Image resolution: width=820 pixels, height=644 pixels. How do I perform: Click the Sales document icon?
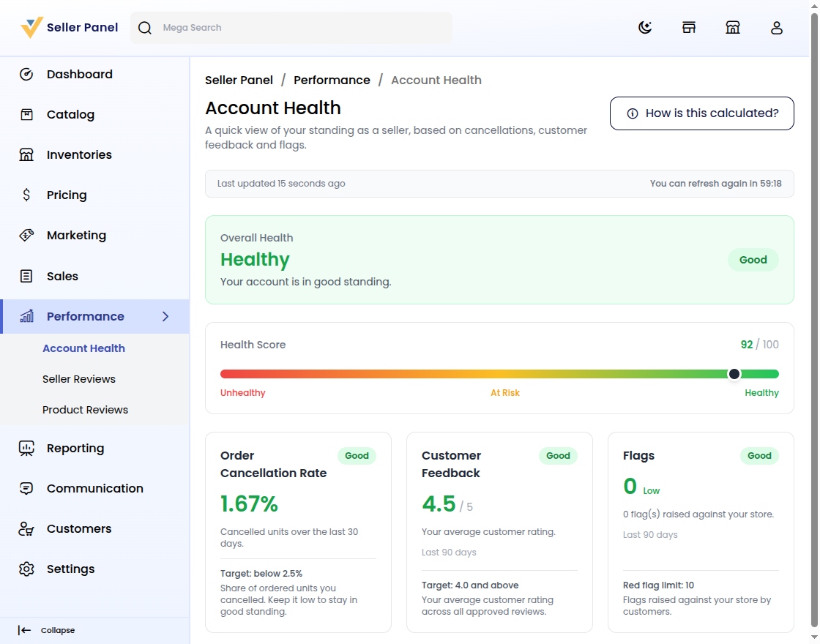pos(26,276)
